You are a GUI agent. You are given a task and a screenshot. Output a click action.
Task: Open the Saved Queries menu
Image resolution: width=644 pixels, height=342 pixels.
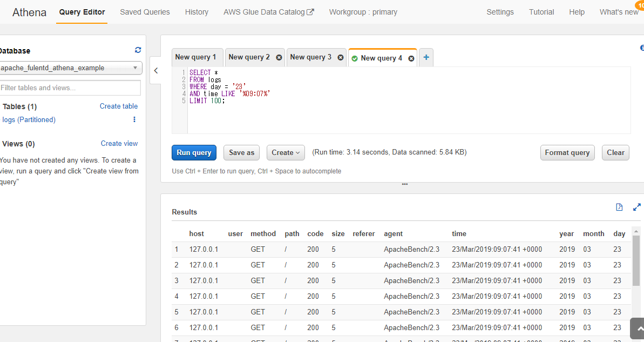pyautogui.click(x=145, y=12)
